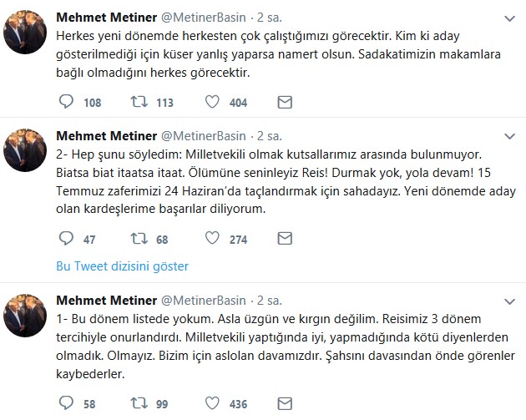Expand the dropdown arrow on second tweet

pyautogui.click(x=508, y=136)
